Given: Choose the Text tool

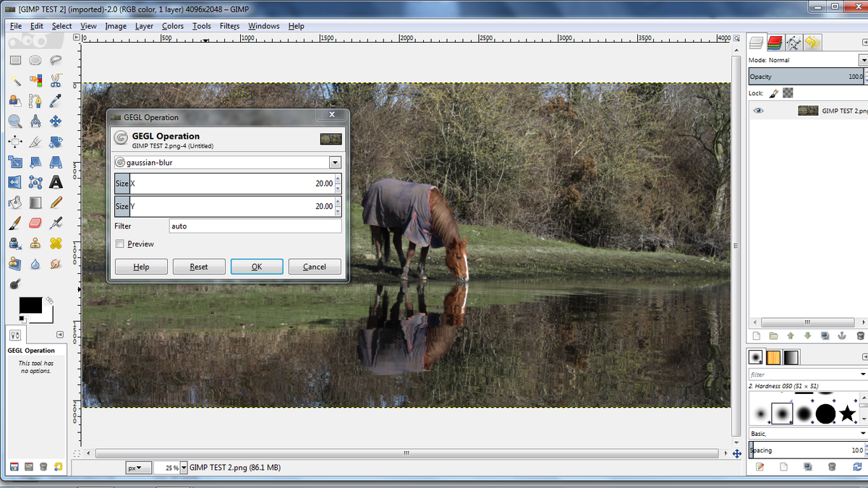Looking at the screenshot, I should (x=56, y=181).
